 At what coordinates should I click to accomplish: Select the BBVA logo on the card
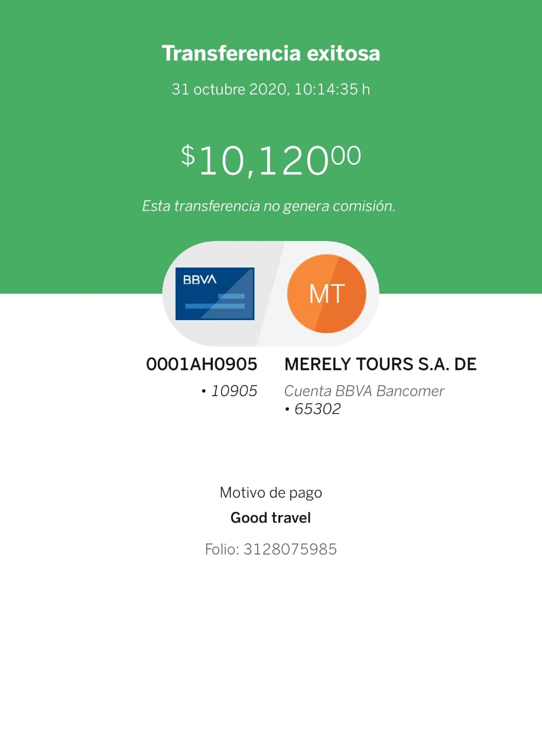pyautogui.click(x=200, y=280)
